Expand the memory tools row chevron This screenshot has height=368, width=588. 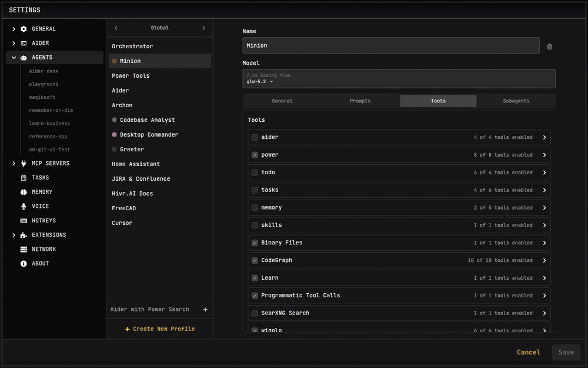pyautogui.click(x=544, y=208)
